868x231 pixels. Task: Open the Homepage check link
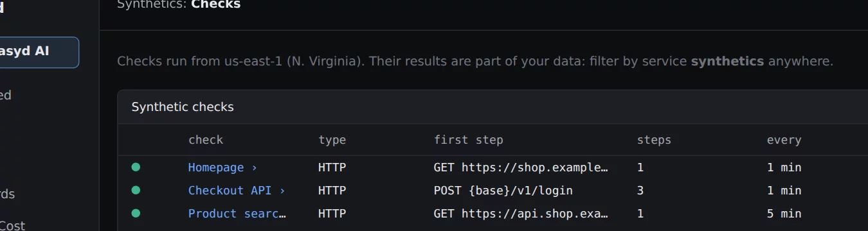tap(222, 167)
